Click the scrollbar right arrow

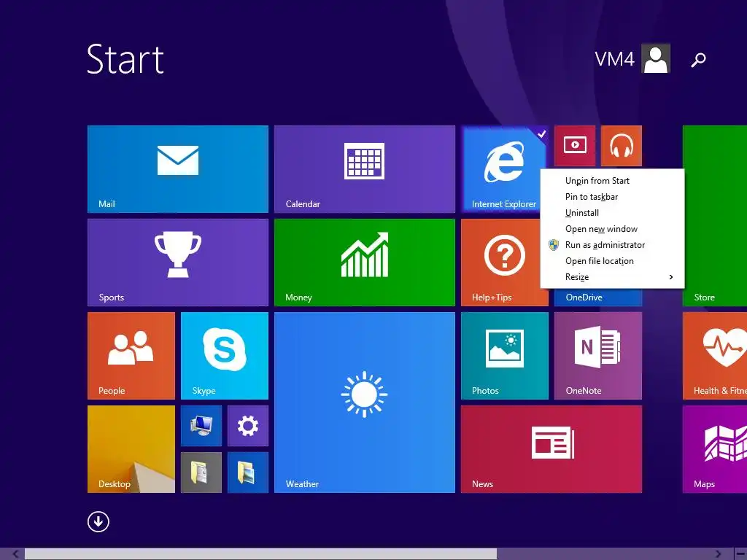point(719,554)
